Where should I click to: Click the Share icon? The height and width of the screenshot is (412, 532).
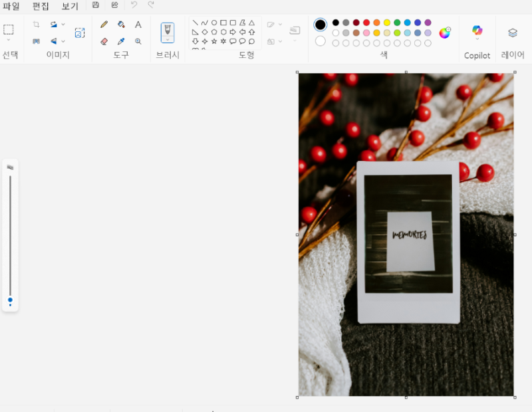pyautogui.click(x=114, y=5)
